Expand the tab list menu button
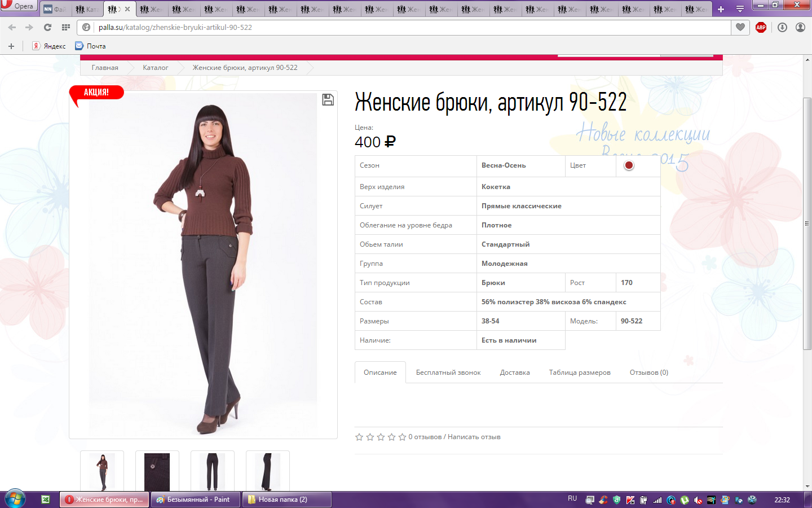This screenshot has height=508, width=812. [x=740, y=9]
